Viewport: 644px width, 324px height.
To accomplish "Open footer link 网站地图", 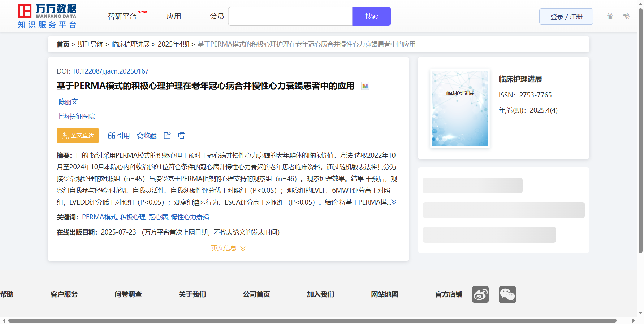I will (385, 294).
